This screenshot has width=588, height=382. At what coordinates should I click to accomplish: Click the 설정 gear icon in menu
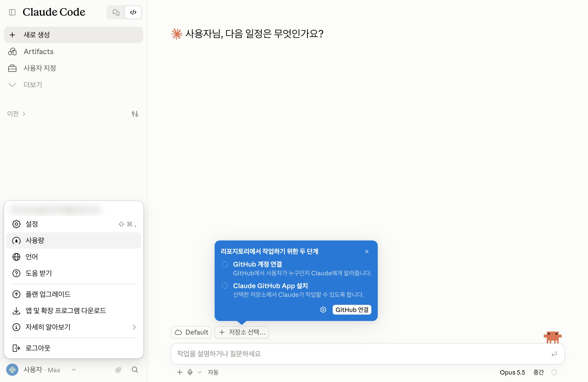tap(16, 224)
